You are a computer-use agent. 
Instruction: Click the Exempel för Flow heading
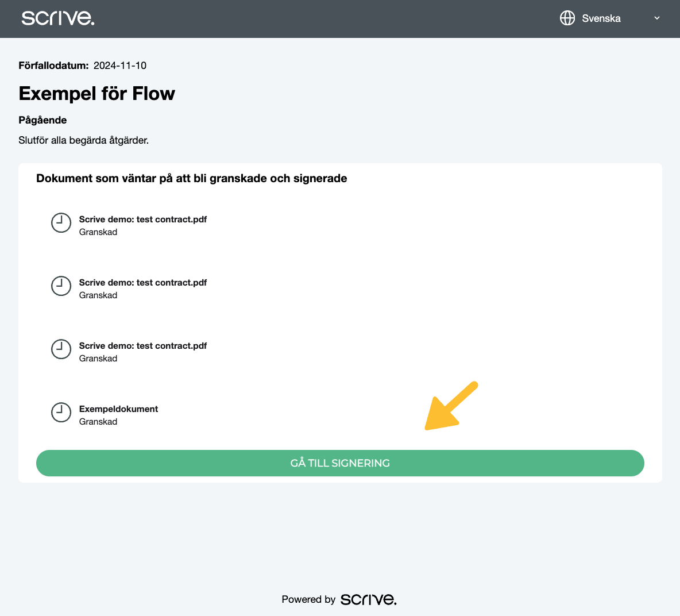tap(97, 94)
